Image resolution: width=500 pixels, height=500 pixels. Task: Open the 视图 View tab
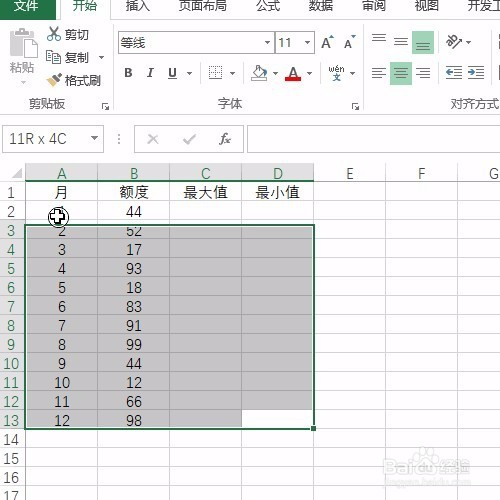(x=426, y=6)
